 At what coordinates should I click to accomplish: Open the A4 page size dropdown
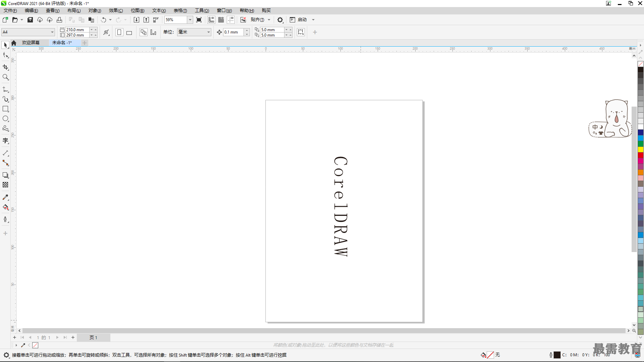(52, 32)
